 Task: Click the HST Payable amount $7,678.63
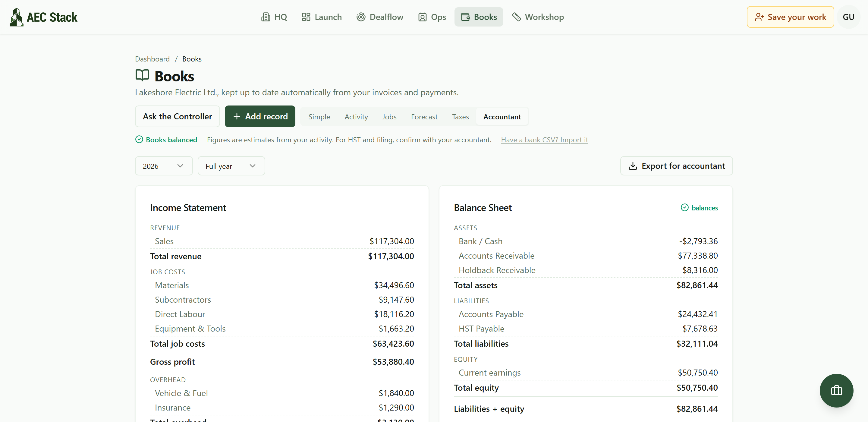pyautogui.click(x=700, y=329)
